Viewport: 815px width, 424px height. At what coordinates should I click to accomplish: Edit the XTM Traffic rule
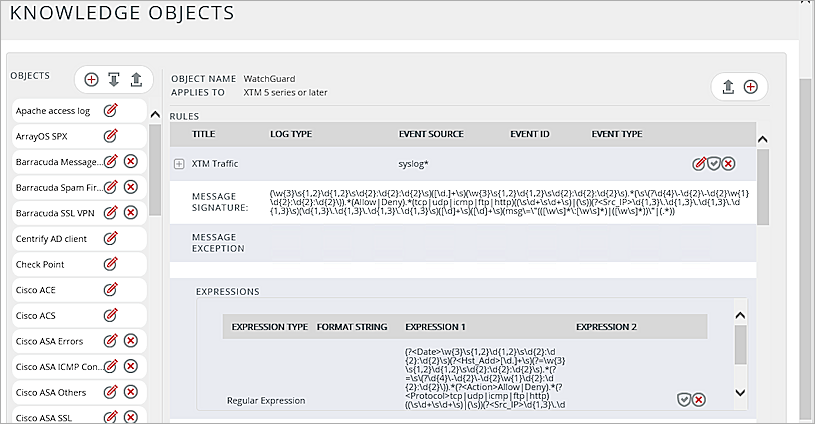point(699,163)
